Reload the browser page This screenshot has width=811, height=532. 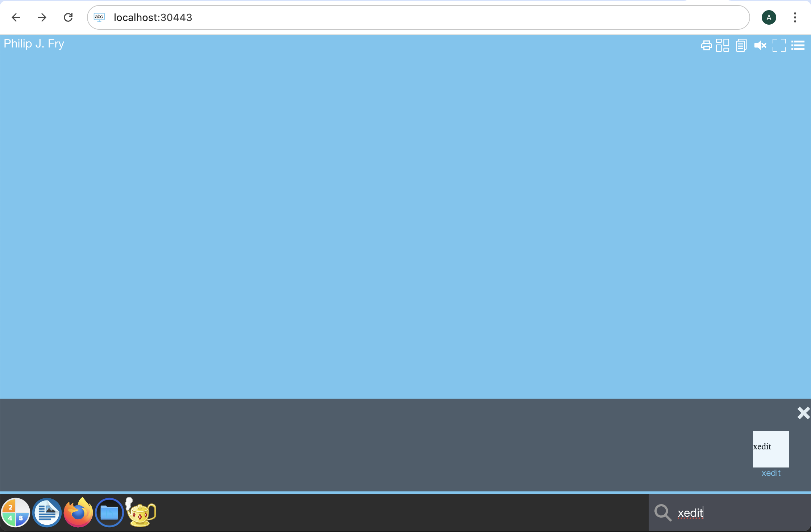pyautogui.click(x=68, y=17)
